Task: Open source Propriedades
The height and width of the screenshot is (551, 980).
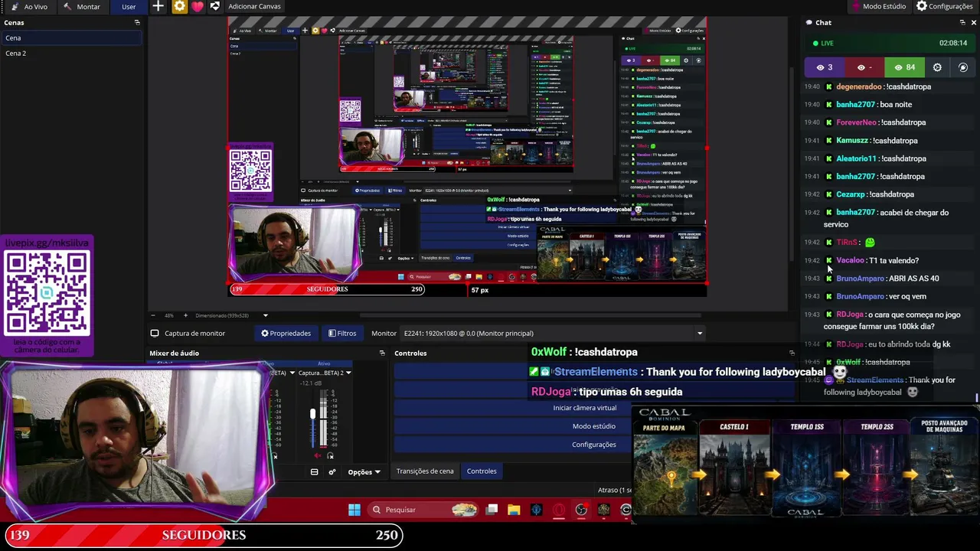Action: [286, 334]
